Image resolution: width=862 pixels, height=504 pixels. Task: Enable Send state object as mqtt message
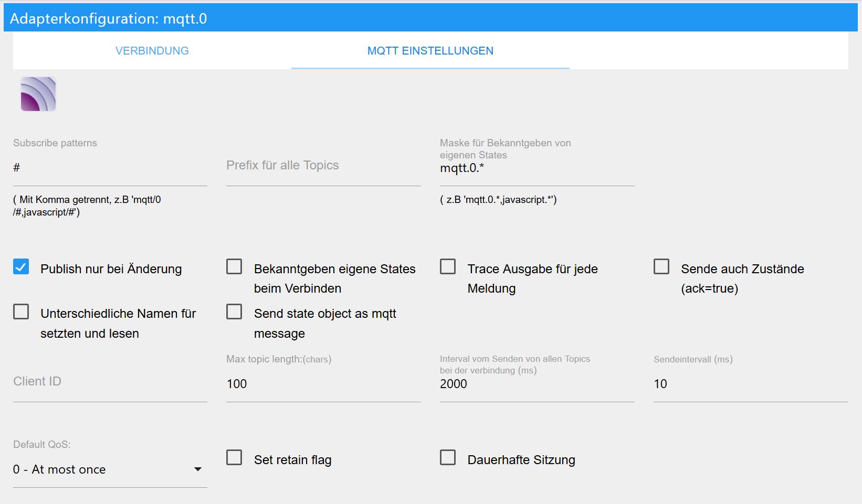(234, 312)
